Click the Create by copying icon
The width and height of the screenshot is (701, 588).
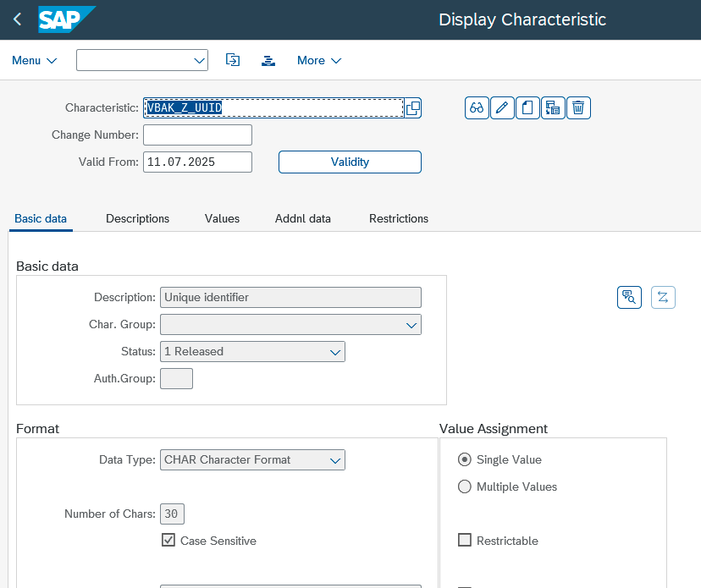[553, 108]
